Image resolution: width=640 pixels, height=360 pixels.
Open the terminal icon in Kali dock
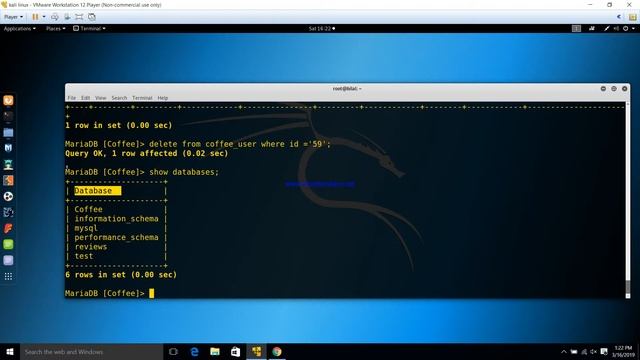[8, 116]
